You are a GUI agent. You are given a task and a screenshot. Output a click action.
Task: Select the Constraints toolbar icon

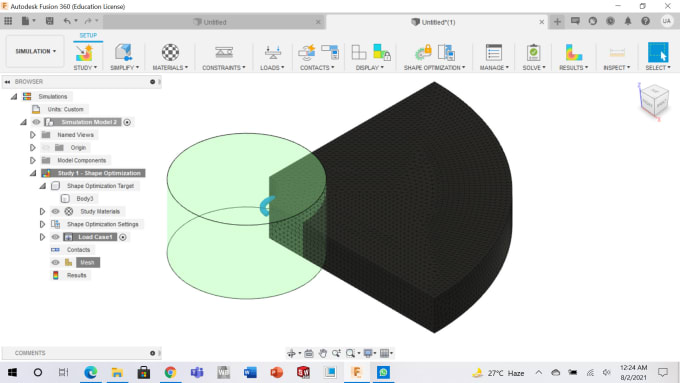click(x=224, y=52)
